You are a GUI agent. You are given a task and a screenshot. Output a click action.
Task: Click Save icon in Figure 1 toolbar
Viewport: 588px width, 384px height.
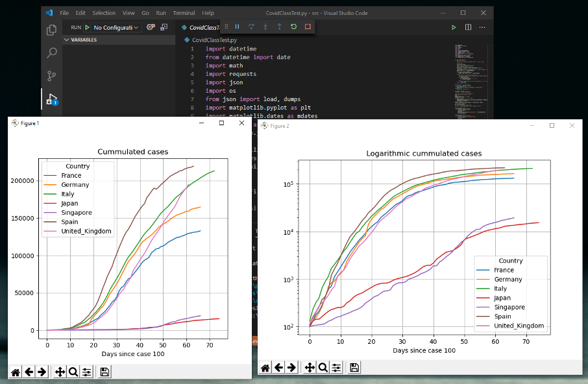point(104,372)
